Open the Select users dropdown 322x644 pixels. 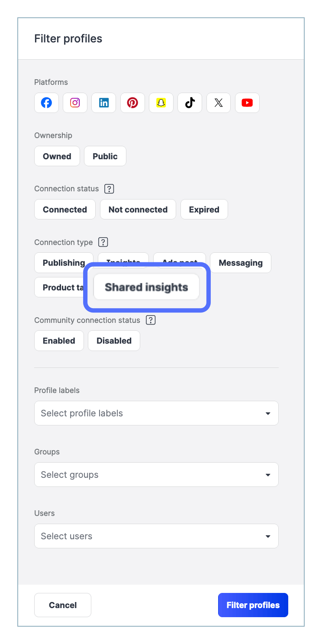pyautogui.click(x=156, y=536)
